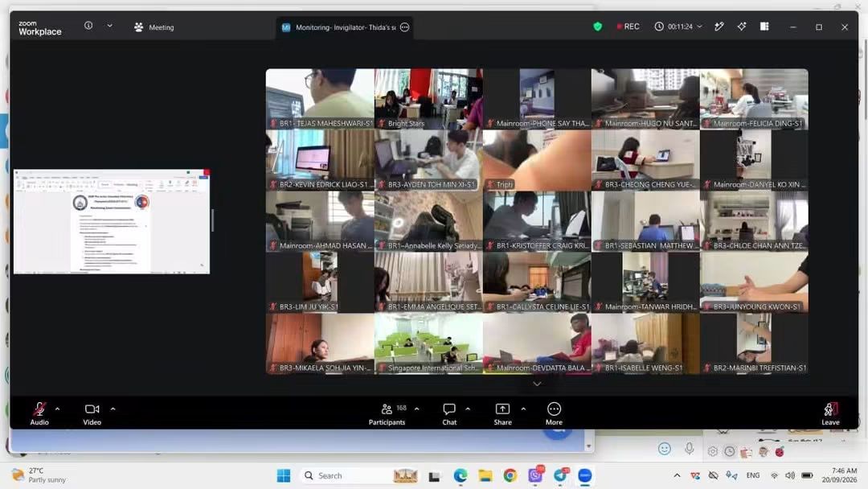Open the audio options arrow beside Audio

pyautogui.click(x=58, y=409)
